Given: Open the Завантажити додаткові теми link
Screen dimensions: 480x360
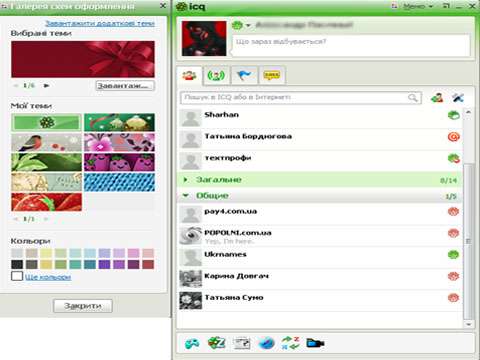Looking at the screenshot, I should click(100, 23).
